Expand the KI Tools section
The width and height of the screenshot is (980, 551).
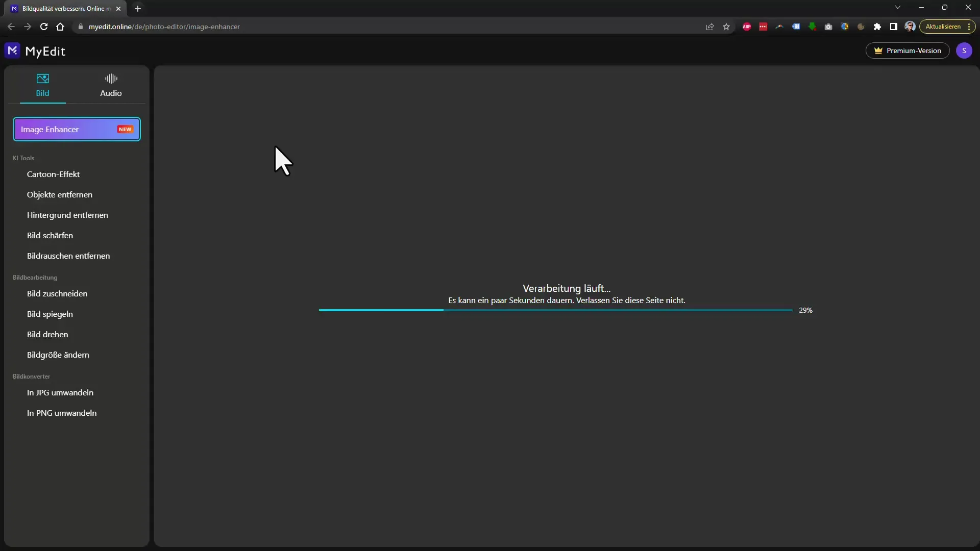pos(23,158)
